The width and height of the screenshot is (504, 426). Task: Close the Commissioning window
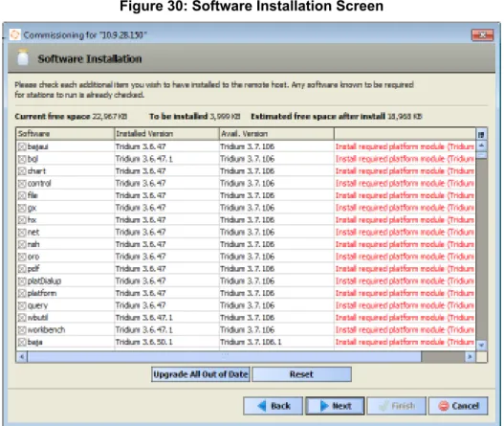(482, 34)
